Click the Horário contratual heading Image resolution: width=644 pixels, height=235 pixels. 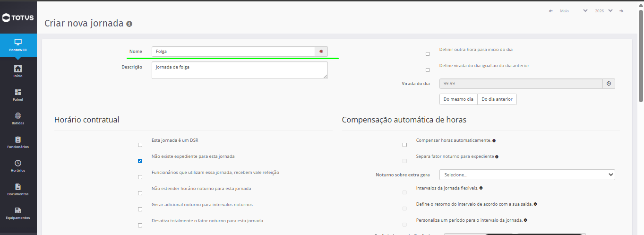[x=86, y=120]
